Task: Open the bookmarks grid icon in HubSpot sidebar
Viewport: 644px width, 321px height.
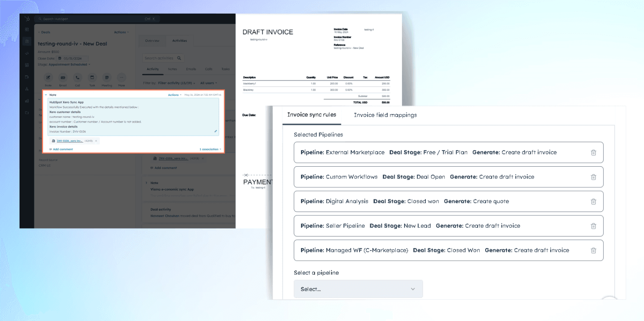Action: [x=27, y=30]
